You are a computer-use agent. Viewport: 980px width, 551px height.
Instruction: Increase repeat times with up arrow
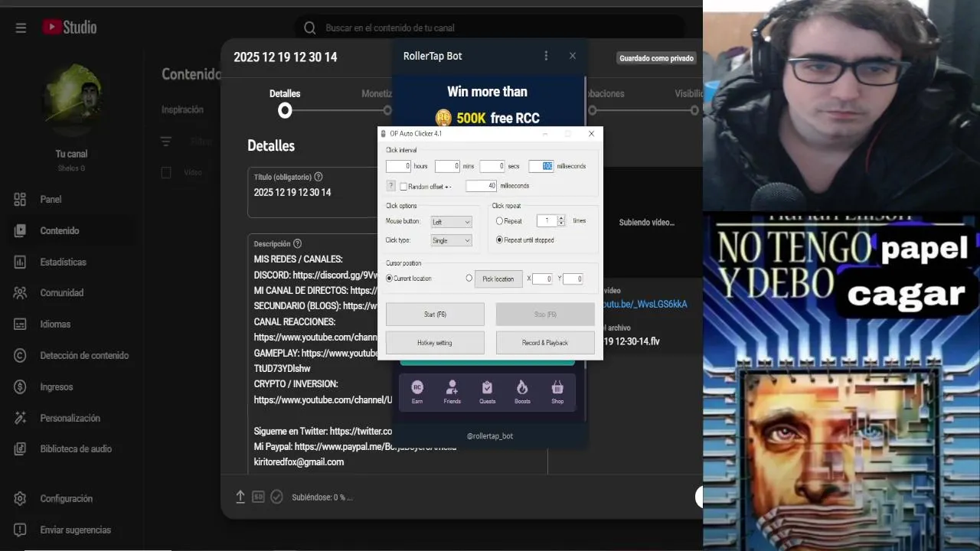[561, 217]
